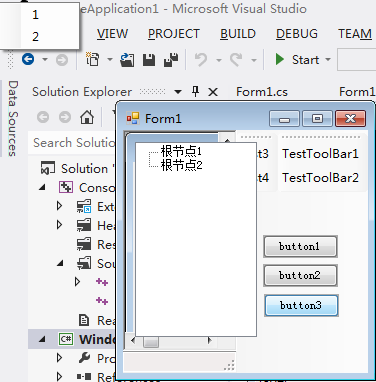Collapse the Source Files folder node
The width and height of the screenshot is (376, 382).
(60, 263)
